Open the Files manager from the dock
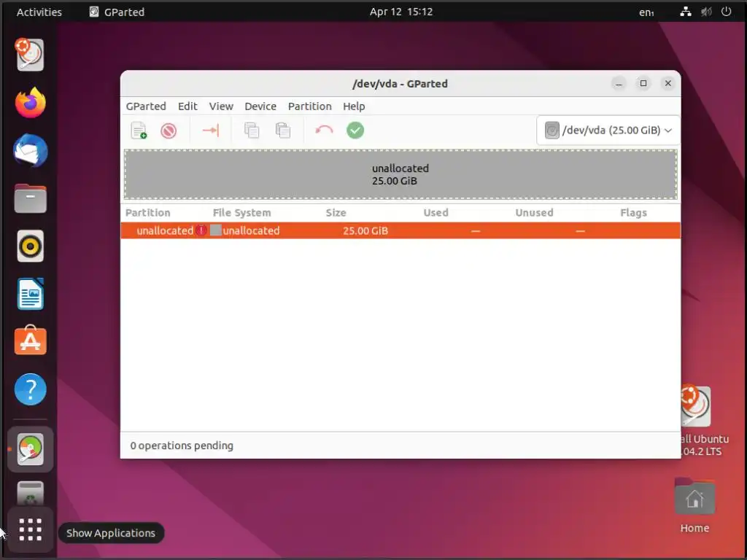 [x=30, y=198]
